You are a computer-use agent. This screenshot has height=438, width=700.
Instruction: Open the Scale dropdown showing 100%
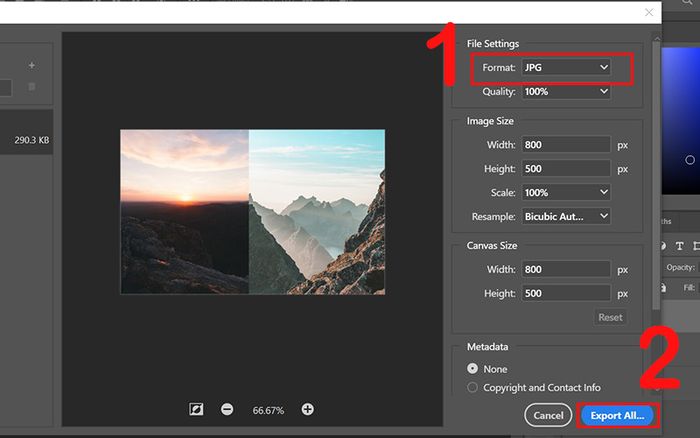tap(566, 192)
